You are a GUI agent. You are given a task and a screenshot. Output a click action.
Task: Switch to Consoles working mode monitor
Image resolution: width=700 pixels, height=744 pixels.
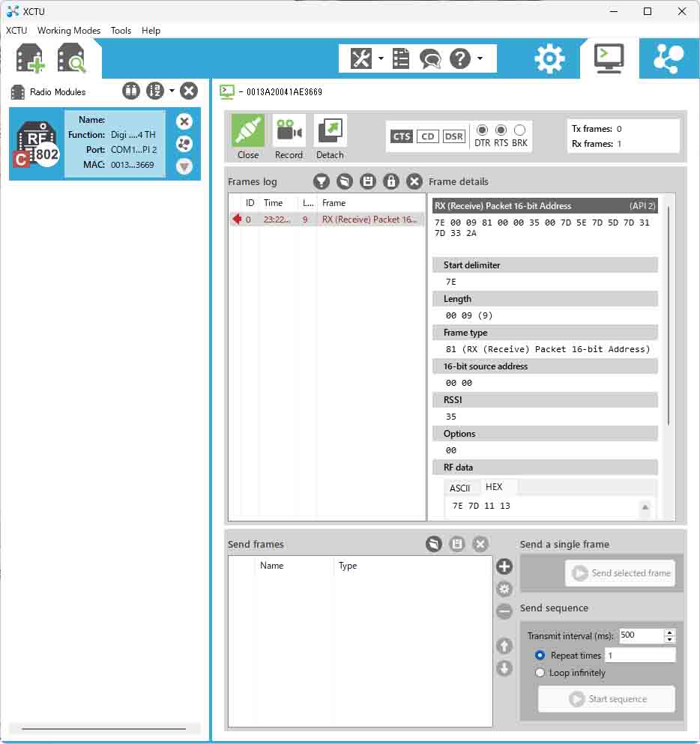[x=609, y=58]
